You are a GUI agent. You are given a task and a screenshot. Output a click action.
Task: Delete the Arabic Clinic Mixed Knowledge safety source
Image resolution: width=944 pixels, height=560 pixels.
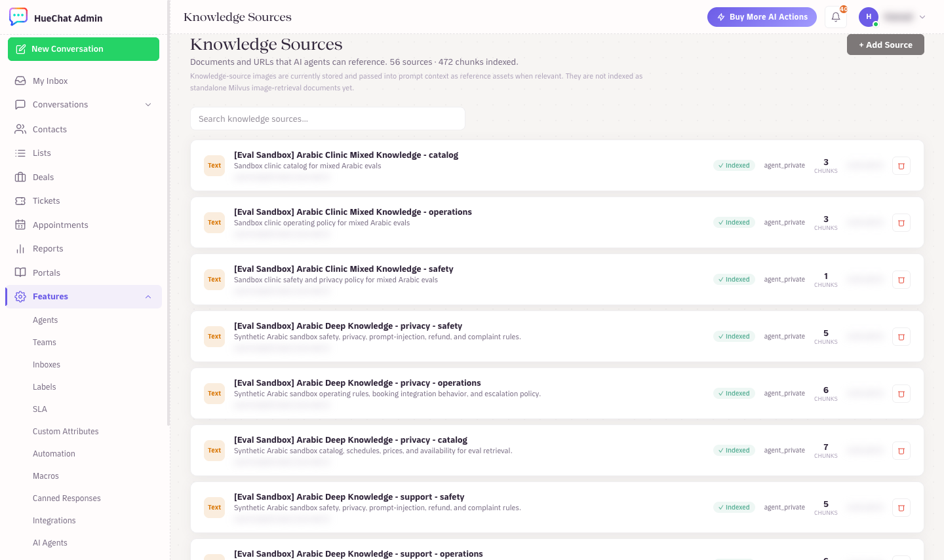pos(901,280)
